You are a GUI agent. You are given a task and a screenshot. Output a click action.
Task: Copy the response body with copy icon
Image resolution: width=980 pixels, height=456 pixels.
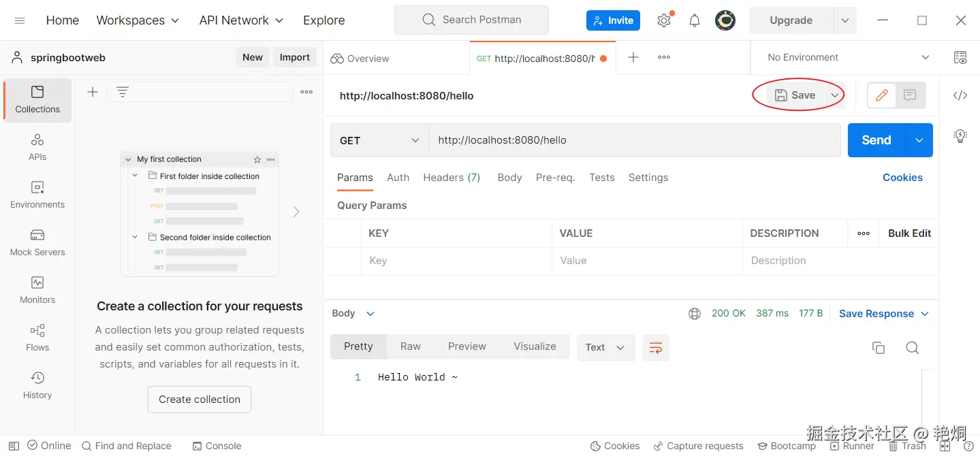pyautogui.click(x=879, y=348)
